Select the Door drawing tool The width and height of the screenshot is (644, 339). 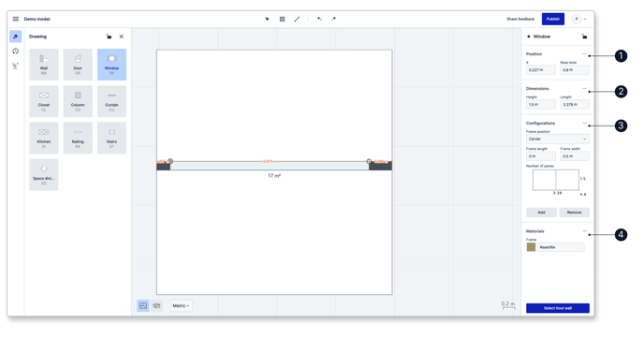coord(78,65)
